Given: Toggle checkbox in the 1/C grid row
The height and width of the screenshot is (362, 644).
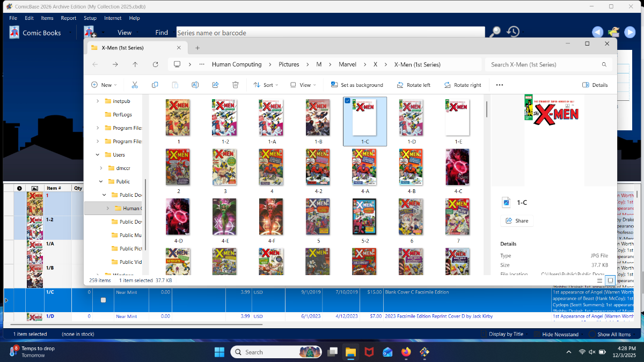Looking at the screenshot, I should coord(104,300).
